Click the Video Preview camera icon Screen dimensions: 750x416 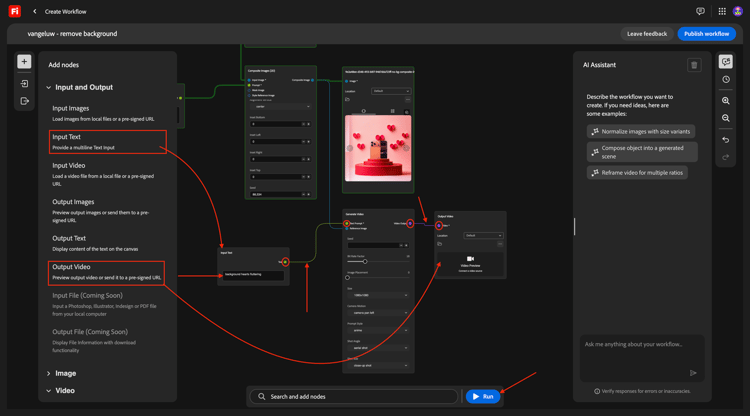coord(470,259)
